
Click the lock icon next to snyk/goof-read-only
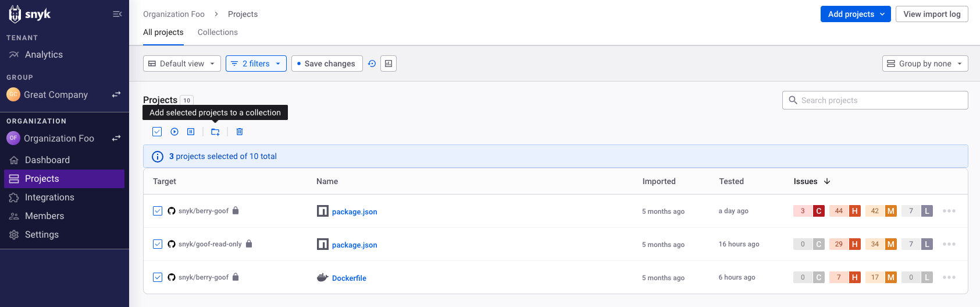pos(249,244)
